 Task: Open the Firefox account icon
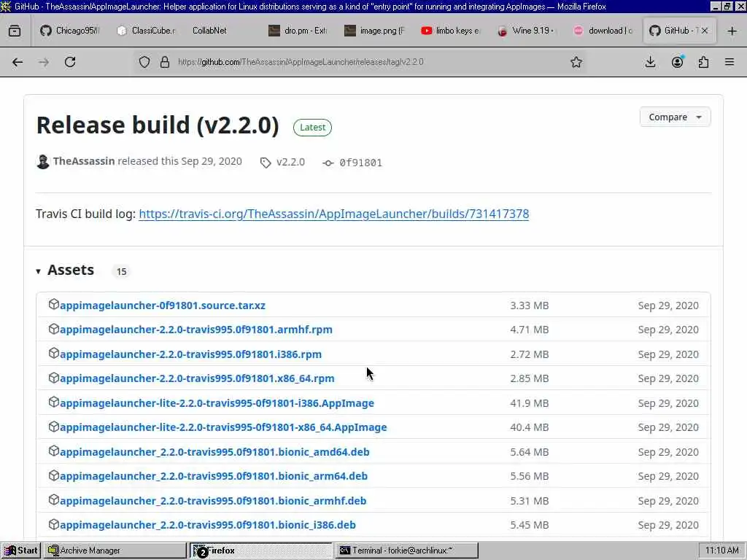677,62
